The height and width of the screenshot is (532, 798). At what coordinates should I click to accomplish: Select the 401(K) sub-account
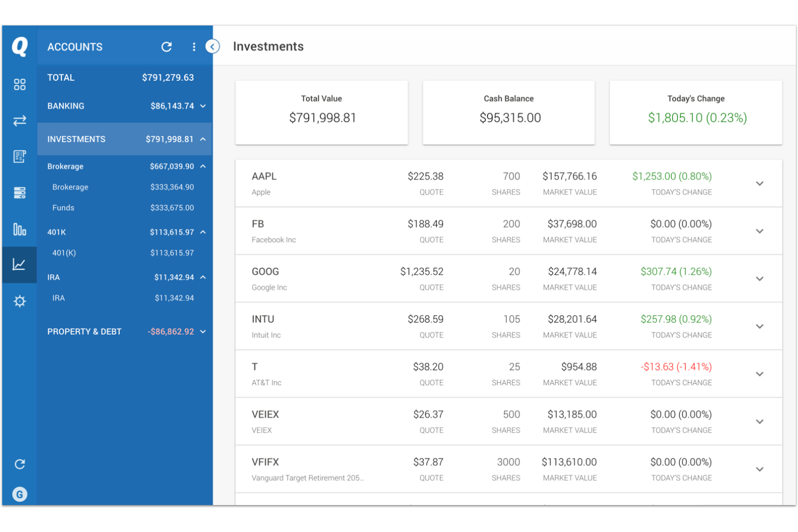[x=125, y=253]
